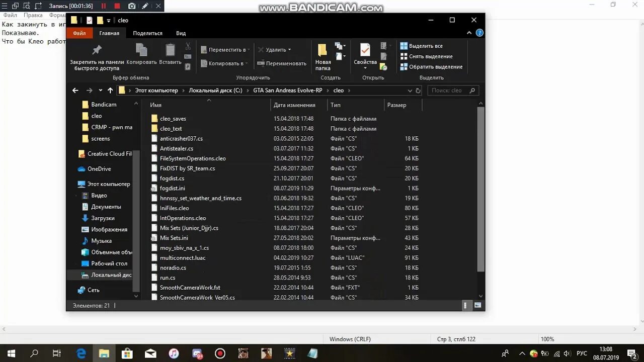This screenshot has height=362, width=644.
Task: Open Task View on the taskbar
Action: [x=57, y=353]
